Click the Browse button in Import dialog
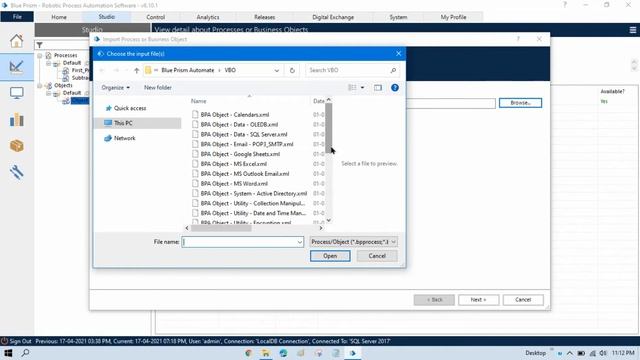The height and width of the screenshot is (360, 640). [520, 103]
